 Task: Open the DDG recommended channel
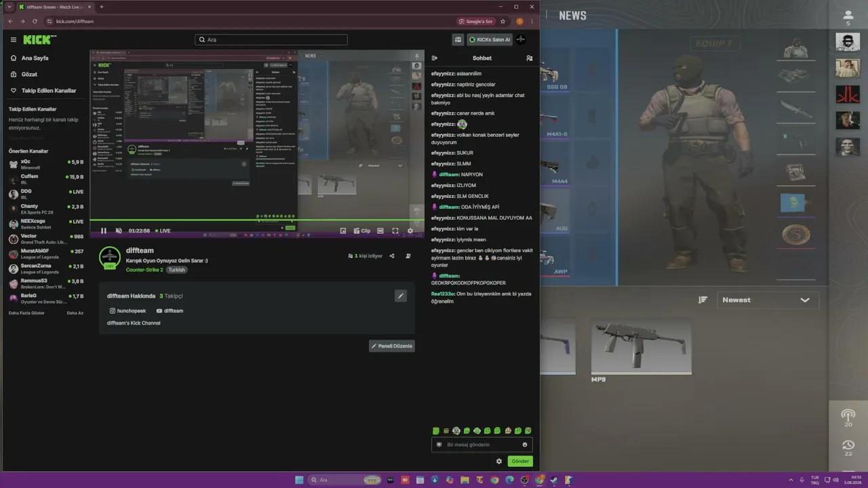[46, 195]
